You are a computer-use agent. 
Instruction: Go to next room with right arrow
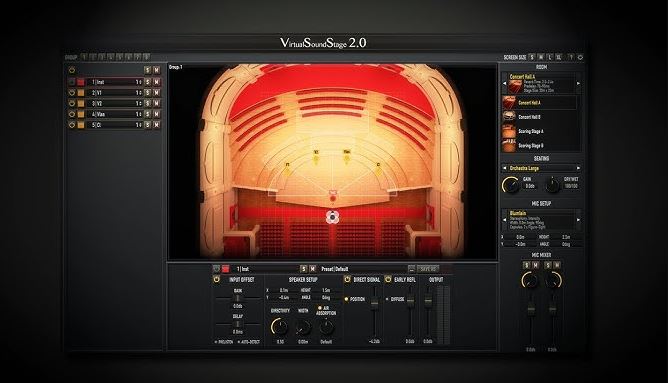(578, 84)
